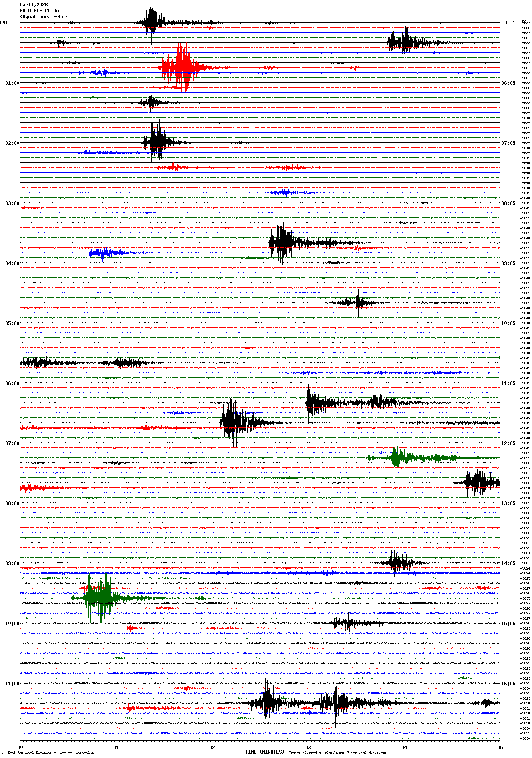
Task: Select the 11:00 CST time marker
Action: coord(12,684)
